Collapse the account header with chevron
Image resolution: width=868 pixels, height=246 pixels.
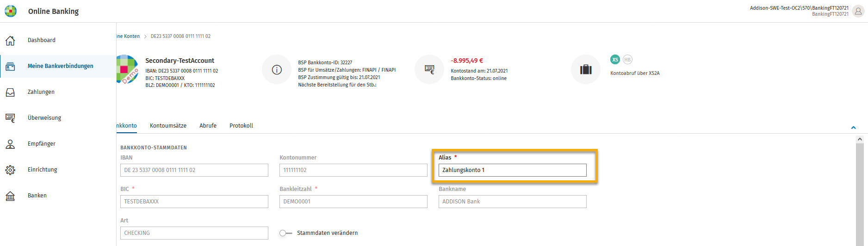tap(854, 127)
